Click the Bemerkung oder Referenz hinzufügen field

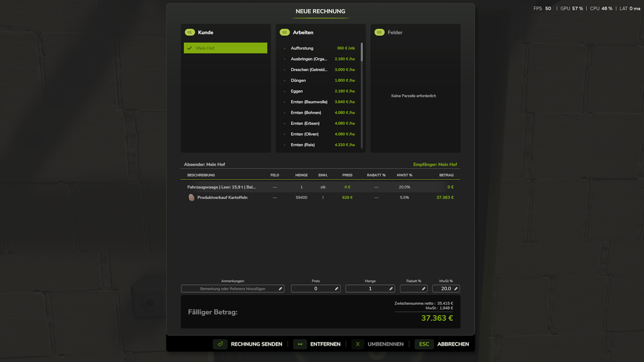(233, 289)
